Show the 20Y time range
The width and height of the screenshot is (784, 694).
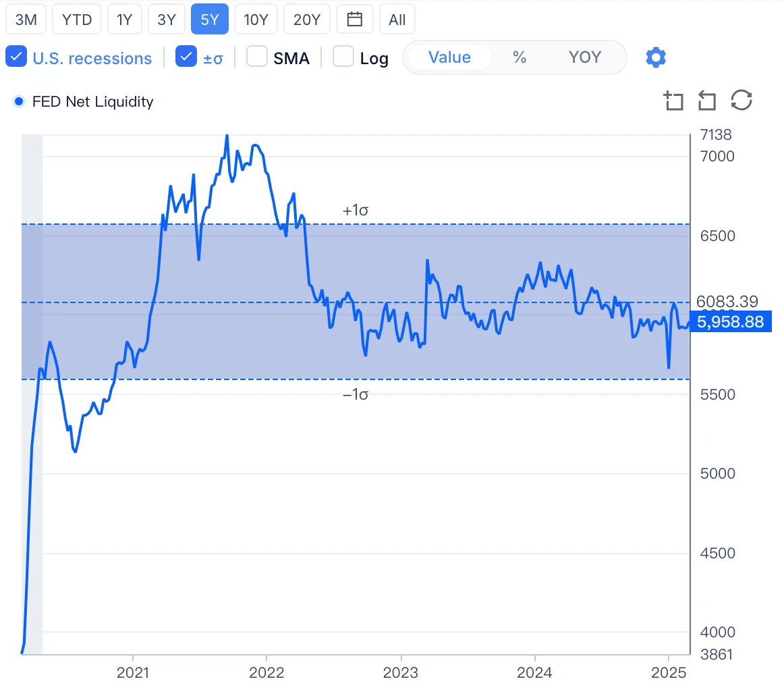pos(307,20)
